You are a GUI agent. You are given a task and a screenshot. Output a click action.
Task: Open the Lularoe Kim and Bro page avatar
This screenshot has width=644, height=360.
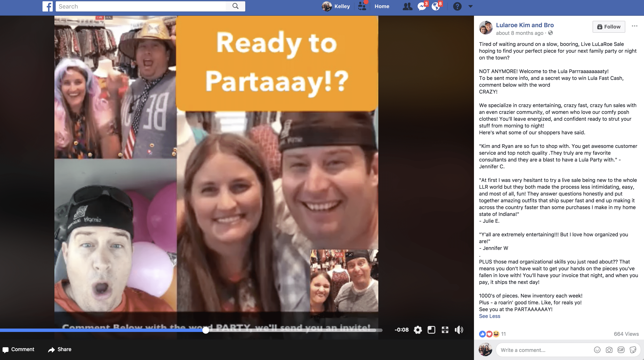pos(485,28)
